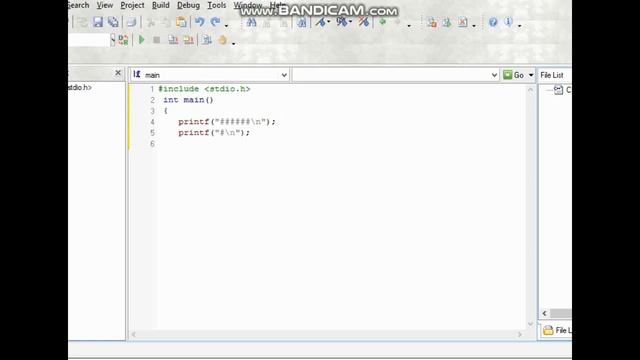The width and height of the screenshot is (640, 360).
Task: Click editor horizontal scrollbar right arrow
Action: [x=520, y=334]
